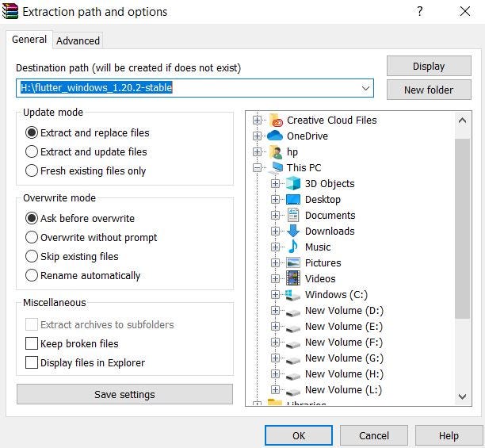
Task: Click the New Volume (D:) drive icon
Action: pyautogui.click(x=292, y=312)
